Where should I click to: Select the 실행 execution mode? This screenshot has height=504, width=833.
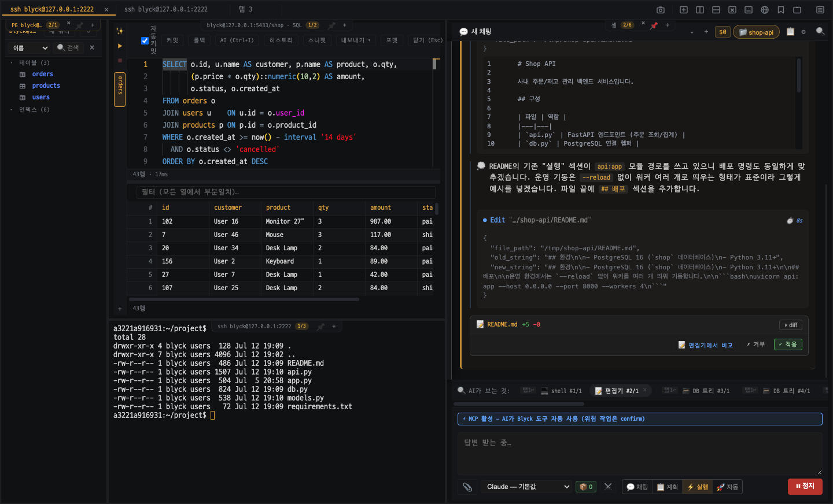point(698,487)
